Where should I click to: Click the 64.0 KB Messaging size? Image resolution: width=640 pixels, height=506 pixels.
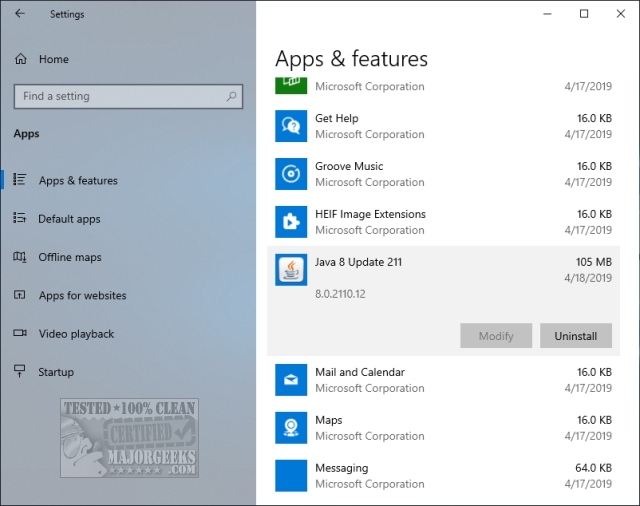[593, 468]
